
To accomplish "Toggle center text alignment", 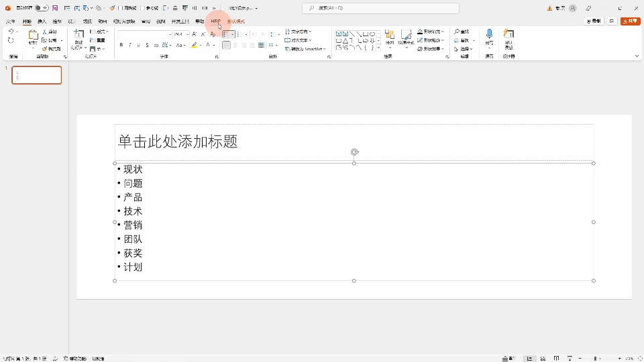I will pyautogui.click(x=235, y=45).
